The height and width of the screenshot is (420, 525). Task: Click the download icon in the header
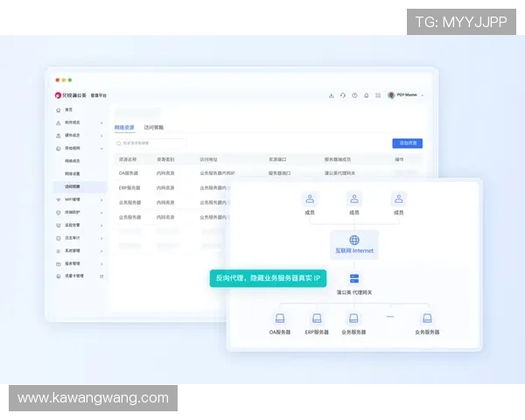[331, 95]
